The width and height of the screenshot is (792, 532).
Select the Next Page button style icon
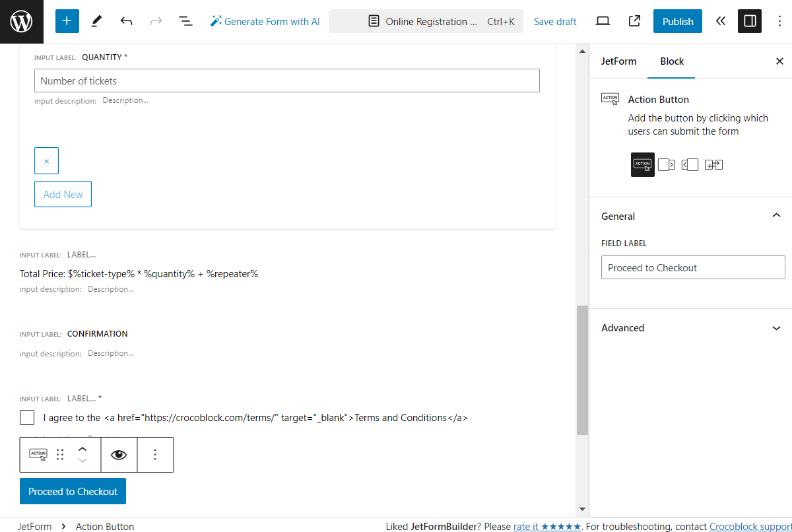click(x=667, y=164)
